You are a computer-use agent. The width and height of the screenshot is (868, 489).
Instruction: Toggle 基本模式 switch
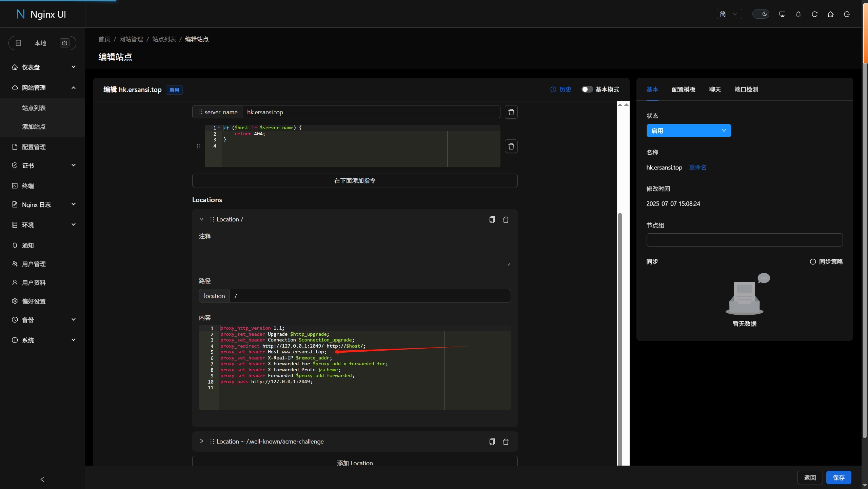[587, 89]
